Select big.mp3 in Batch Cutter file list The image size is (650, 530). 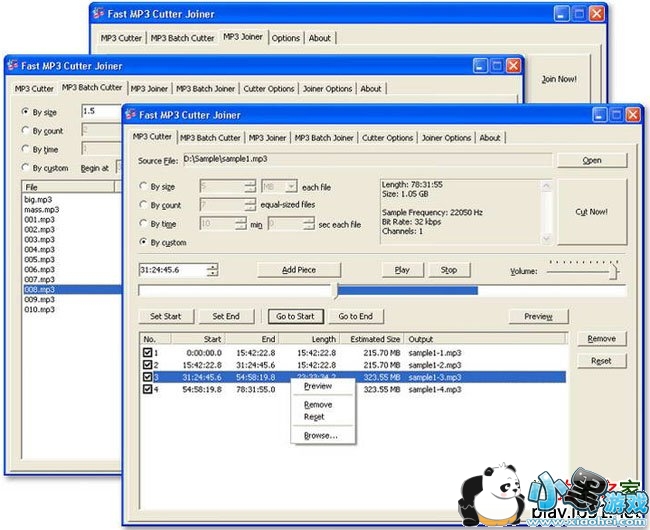tap(38, 200)
